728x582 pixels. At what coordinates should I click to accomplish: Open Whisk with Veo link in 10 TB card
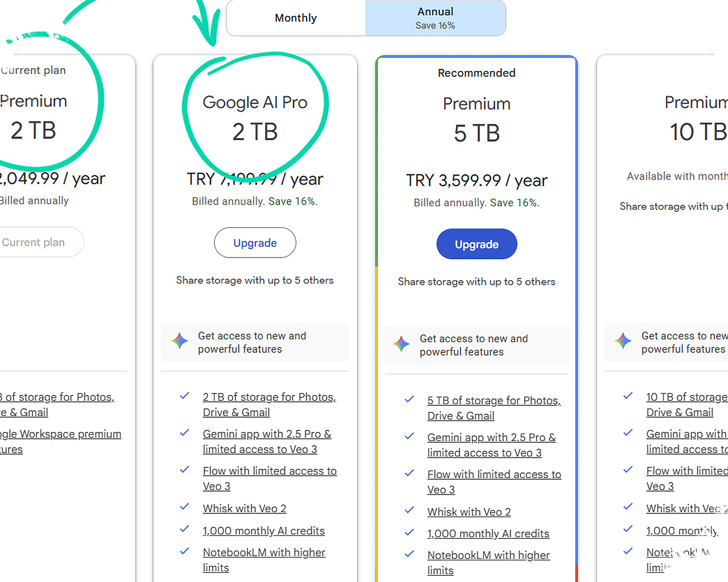[x=687, y=509]
